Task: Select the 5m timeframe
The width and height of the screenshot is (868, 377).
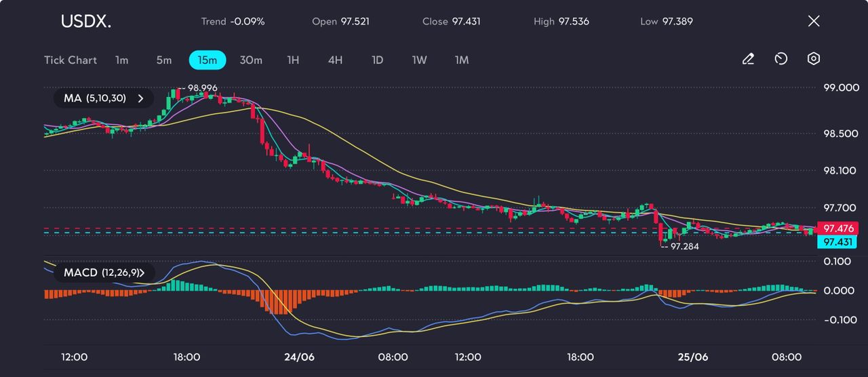Action: pyautogui.click(x=164, y=60)
